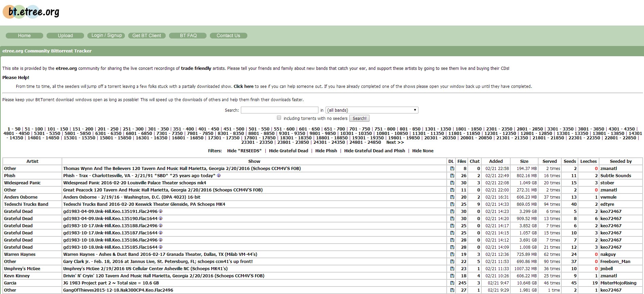Download the Phish Trax Charlottesville torrent

(x=452, y=176)
